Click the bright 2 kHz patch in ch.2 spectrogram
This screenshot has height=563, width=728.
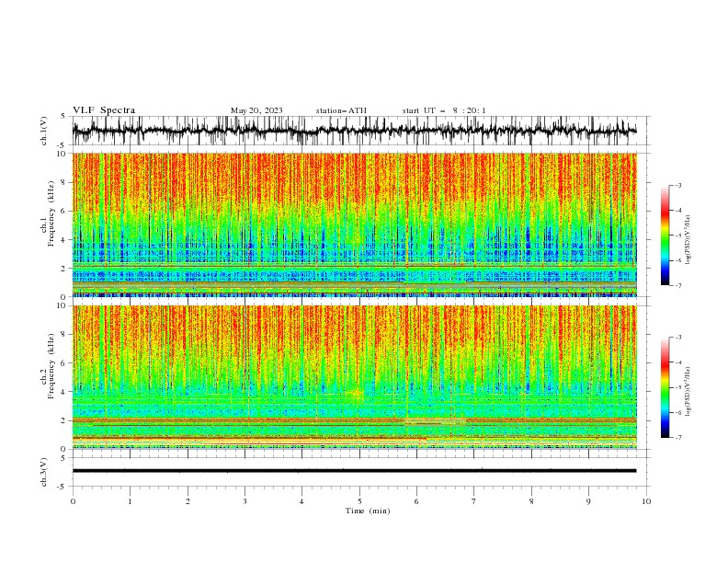[x=435, y=421]
